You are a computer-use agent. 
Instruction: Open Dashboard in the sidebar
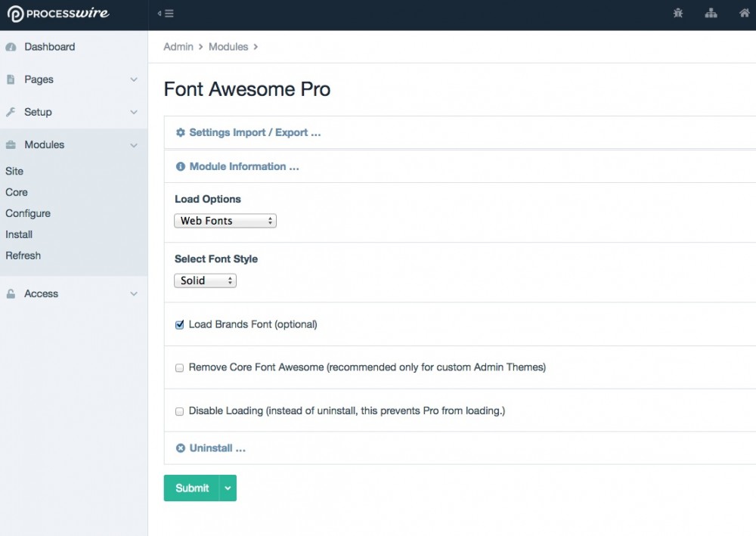click(49, 47)
